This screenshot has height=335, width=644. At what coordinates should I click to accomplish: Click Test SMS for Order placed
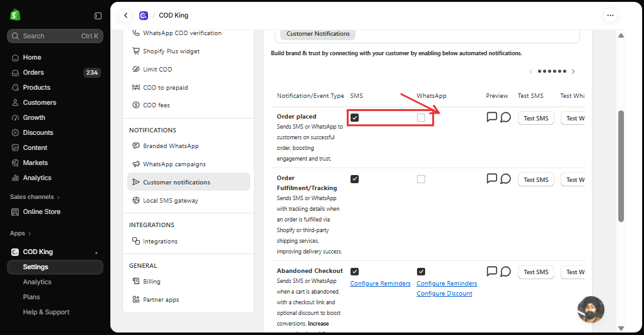(536, 119)
